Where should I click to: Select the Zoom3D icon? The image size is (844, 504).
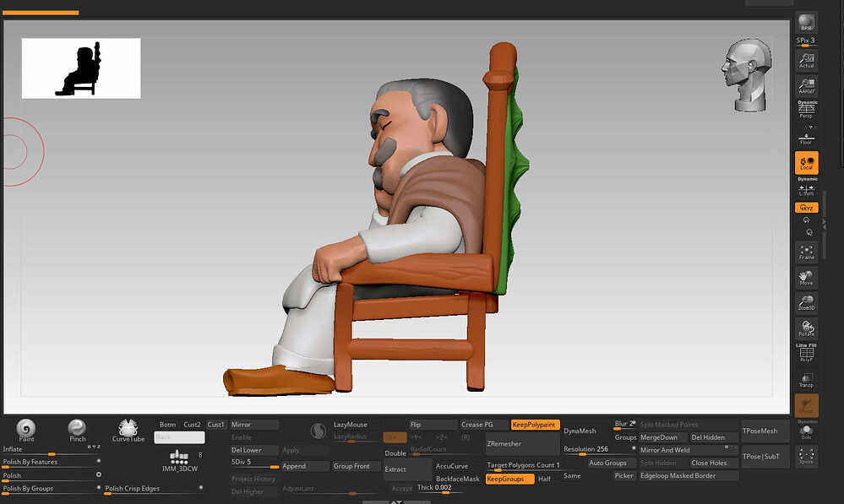806,303
